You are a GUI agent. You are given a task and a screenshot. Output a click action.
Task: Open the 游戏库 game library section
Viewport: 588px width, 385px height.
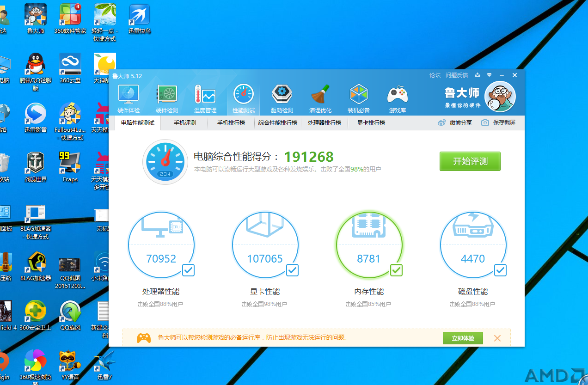click(398, 99)
